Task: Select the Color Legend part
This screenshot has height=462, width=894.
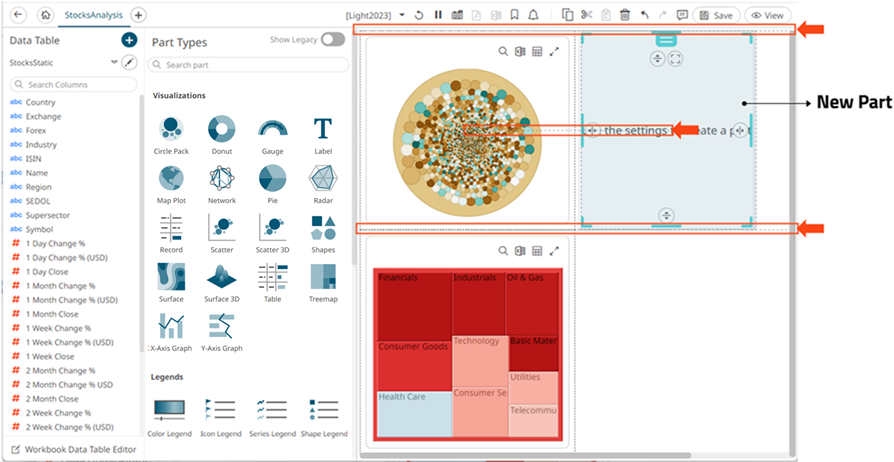Action: pos(169,418)
